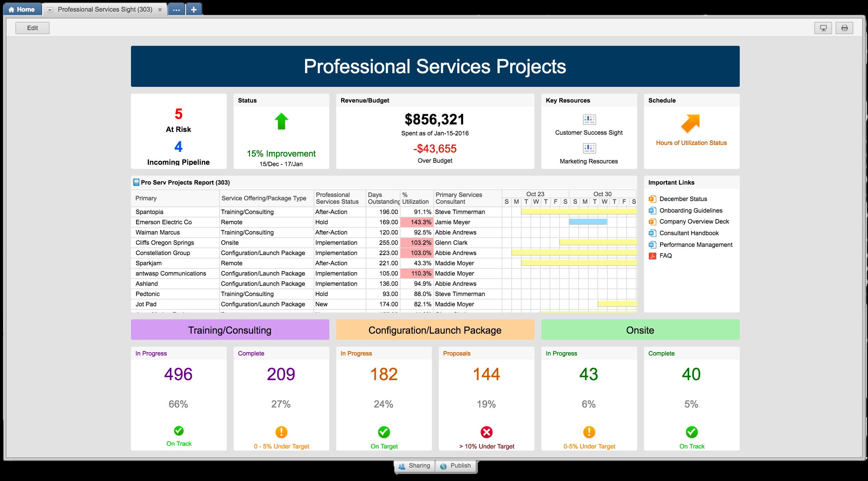Viewport: 868px width, 481px height.
Task: Click the December Status PowerPoint icon
Action: [652, 199]
